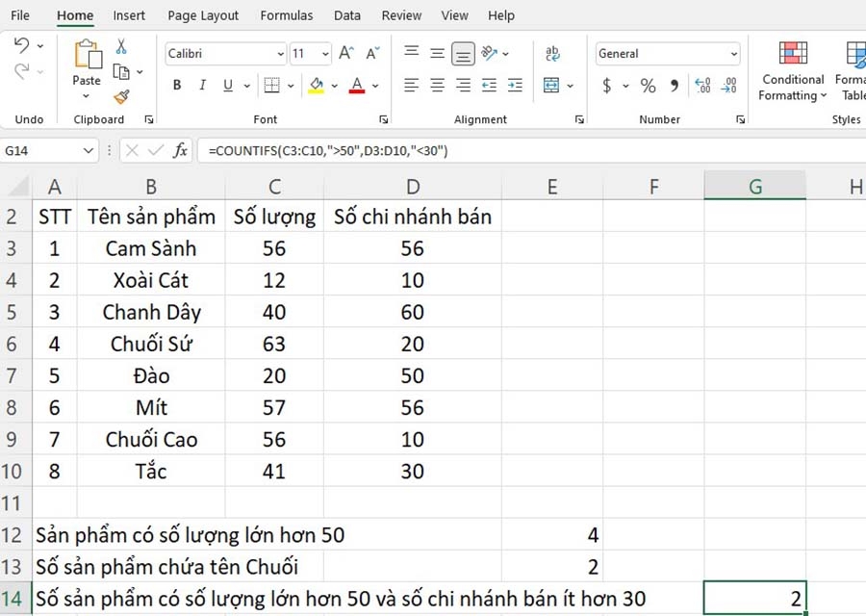Align text right
The image size is (866, 616).
click(x=463, y=85)
